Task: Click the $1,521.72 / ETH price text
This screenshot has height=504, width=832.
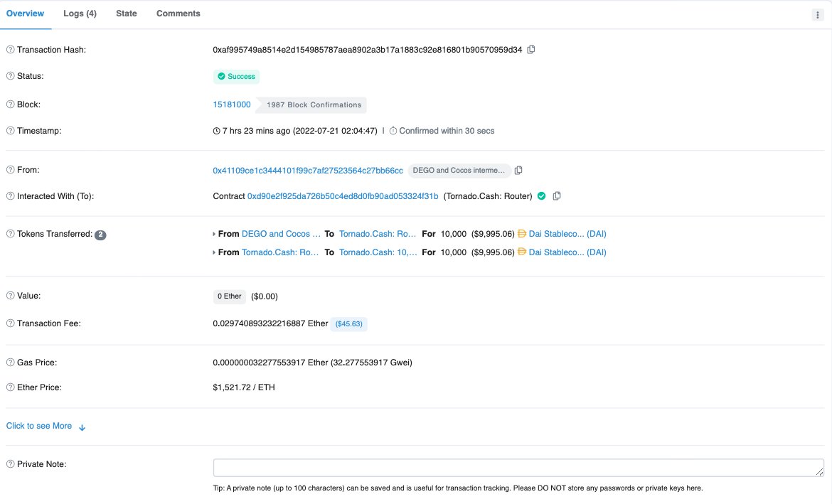Action: tap(243, 387)
